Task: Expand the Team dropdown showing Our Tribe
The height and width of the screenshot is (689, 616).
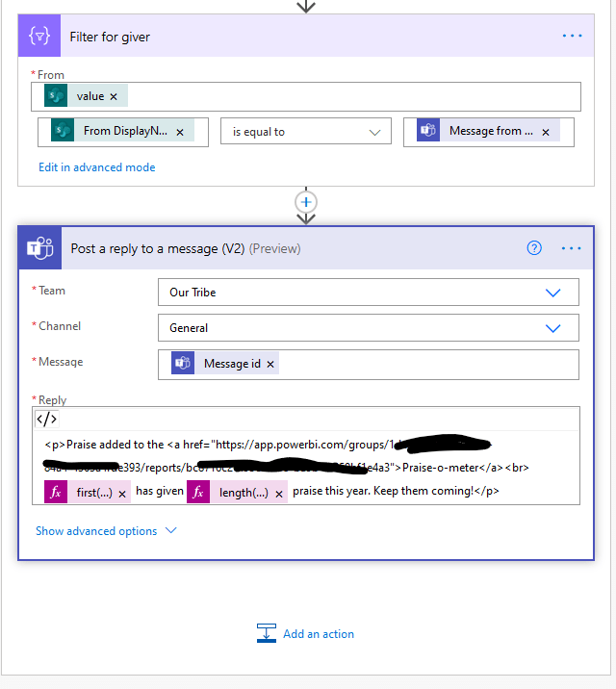Action: click(x=552, y=292)
